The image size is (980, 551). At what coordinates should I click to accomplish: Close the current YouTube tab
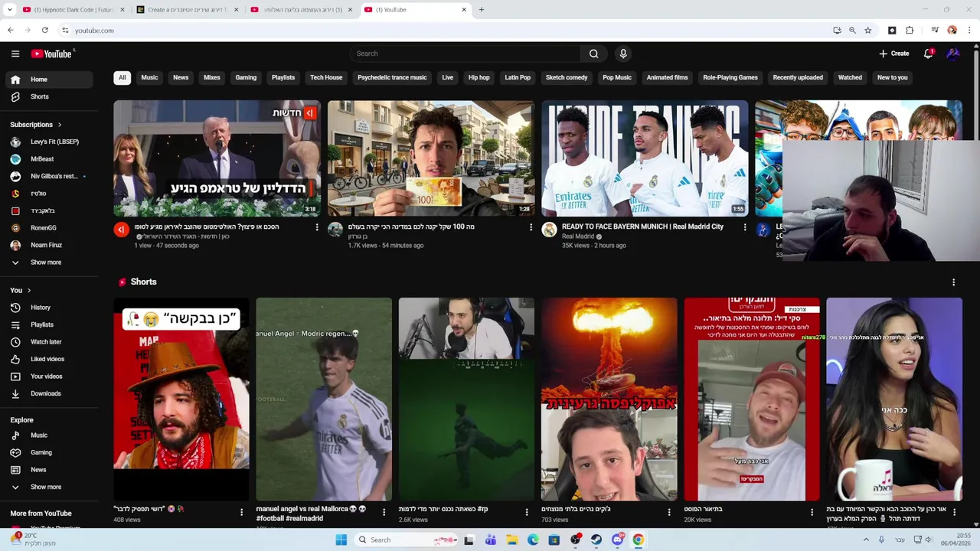pos(464,10)
